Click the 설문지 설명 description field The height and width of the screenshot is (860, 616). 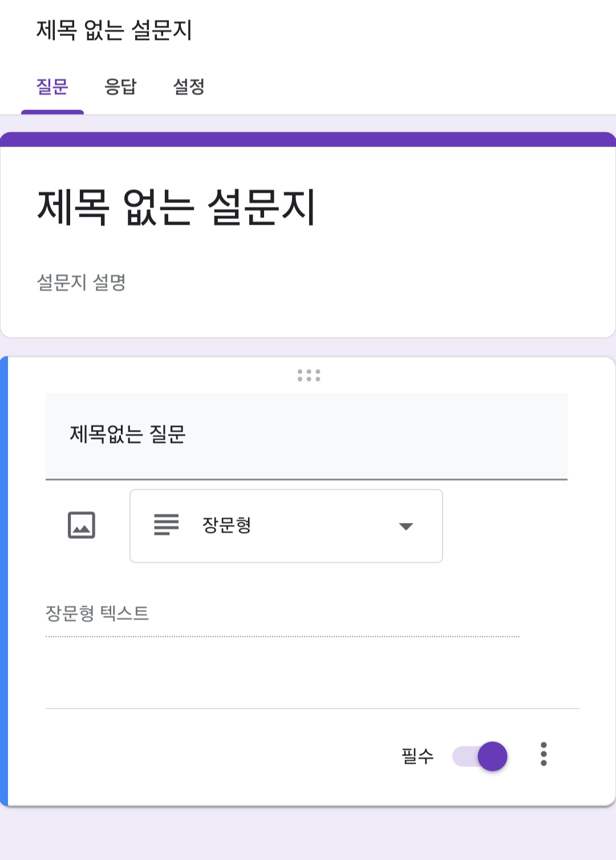82,282
